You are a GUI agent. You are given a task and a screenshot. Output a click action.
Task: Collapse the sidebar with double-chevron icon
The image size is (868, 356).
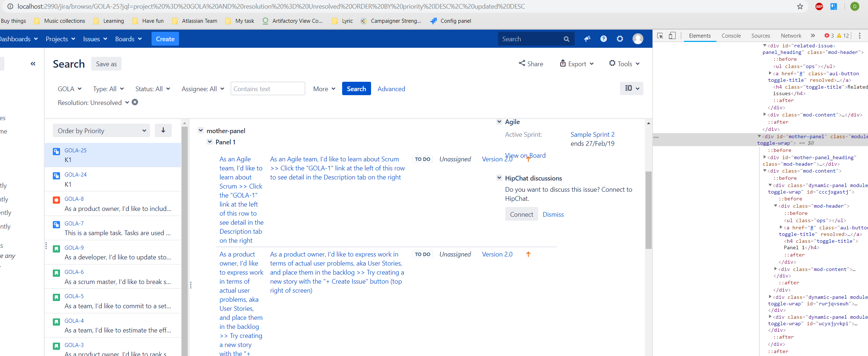coord(33,64)
